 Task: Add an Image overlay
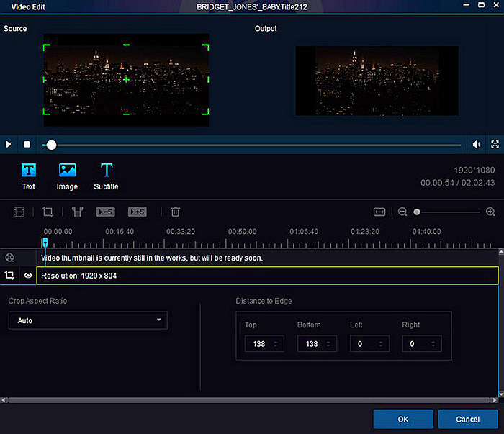pos(67,176)
